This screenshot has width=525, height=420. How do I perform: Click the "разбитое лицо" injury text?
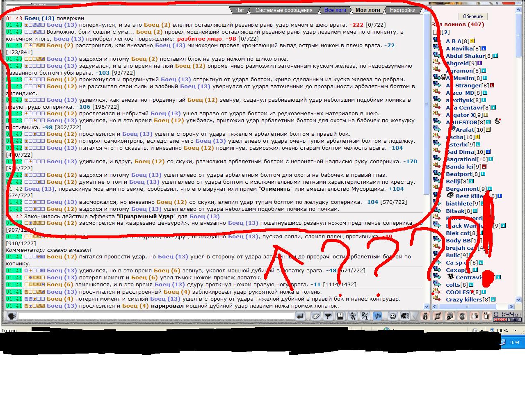pyautogui.click(x=200, y=39)
